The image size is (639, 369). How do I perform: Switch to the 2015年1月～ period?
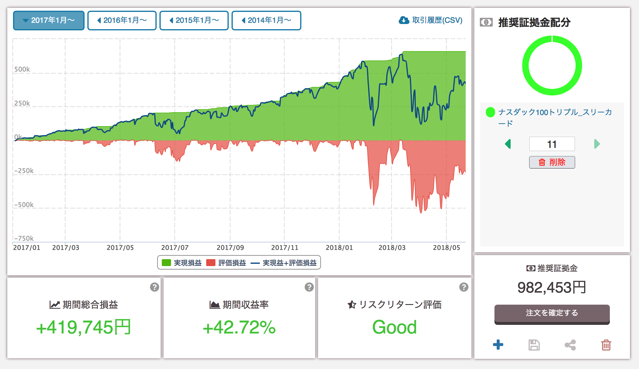coord(194,20)
